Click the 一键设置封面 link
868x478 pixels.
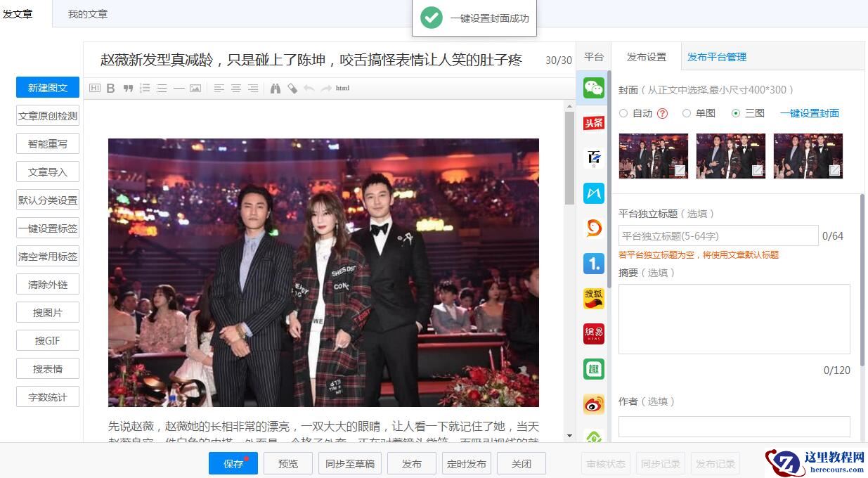point(810,113)
